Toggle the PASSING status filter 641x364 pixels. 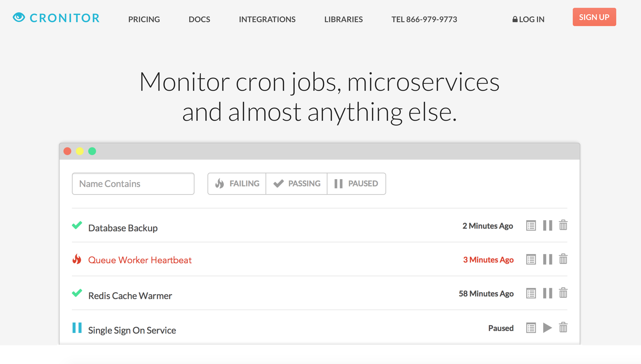(x=297, y=184)
